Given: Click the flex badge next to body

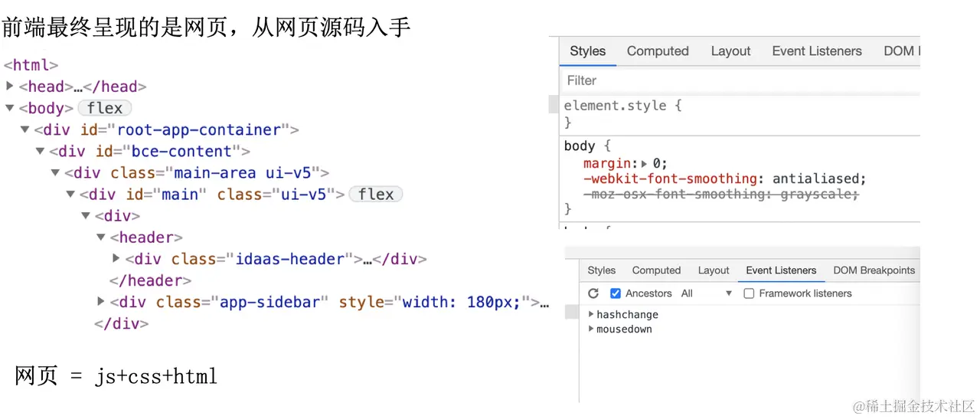Looking at the screenshot, I should (x=105, y=108).
